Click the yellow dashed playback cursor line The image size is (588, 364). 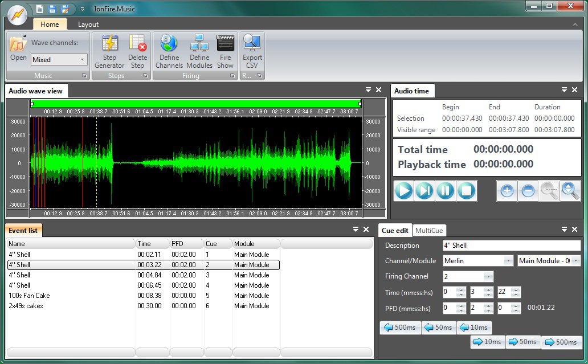96,162
